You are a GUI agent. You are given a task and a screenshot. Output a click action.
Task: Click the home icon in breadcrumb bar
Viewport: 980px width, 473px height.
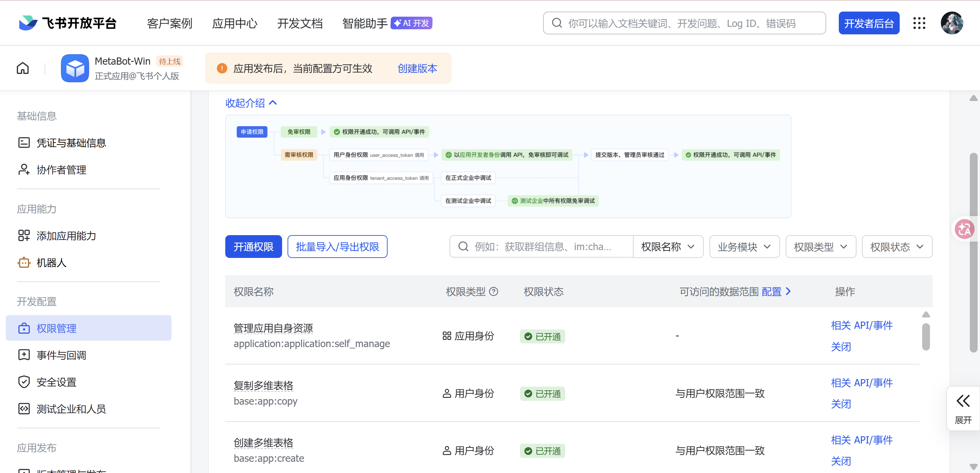click(23, 68)
